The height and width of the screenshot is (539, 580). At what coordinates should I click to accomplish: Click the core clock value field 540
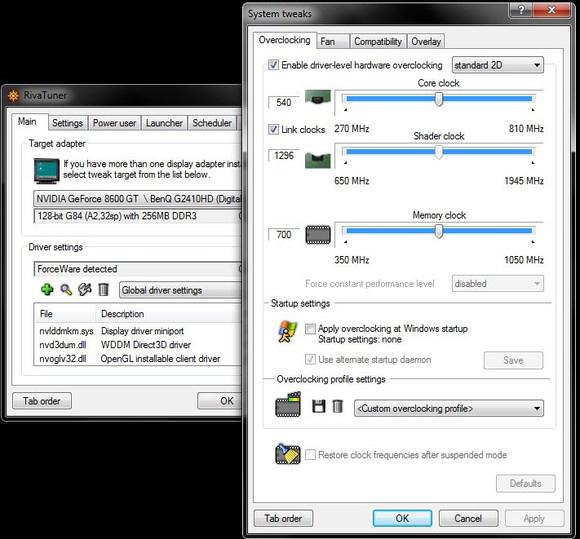click(284, 102)
